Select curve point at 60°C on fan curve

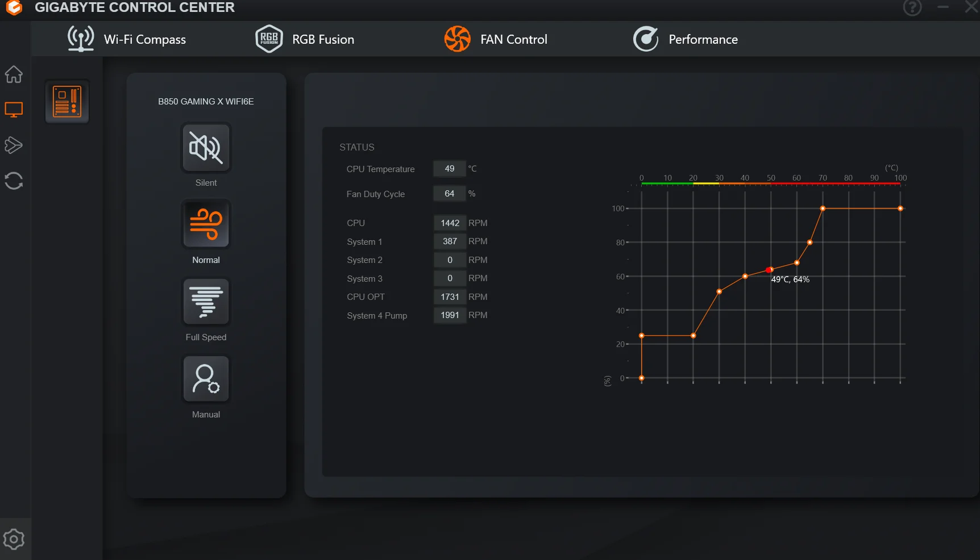point(797,263)
